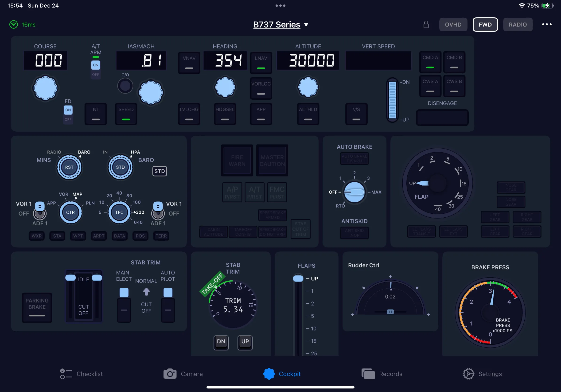
Task: Adjust the vertical speed thumbwheel
Action: click(392, 100)
